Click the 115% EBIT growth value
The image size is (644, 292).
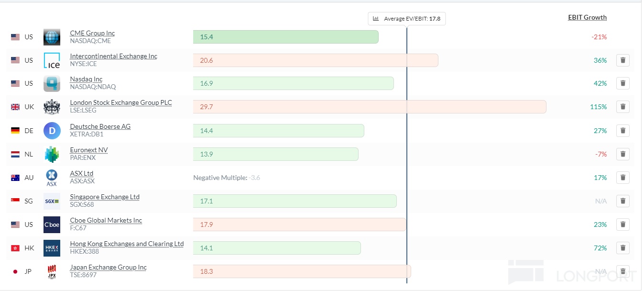click(598, 107)
